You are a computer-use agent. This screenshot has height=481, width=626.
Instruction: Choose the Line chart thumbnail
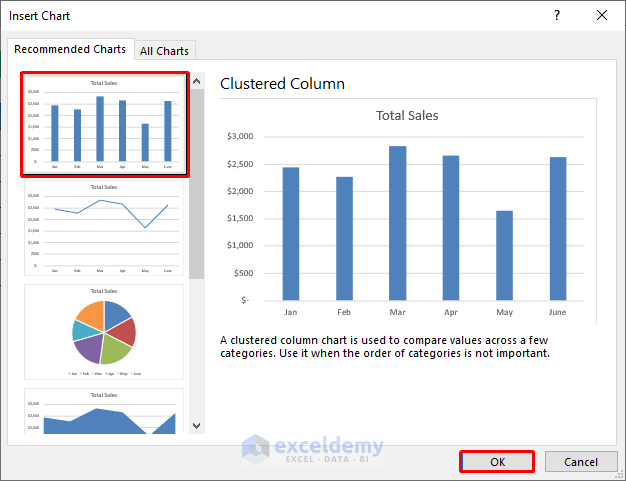coord(104,228)
